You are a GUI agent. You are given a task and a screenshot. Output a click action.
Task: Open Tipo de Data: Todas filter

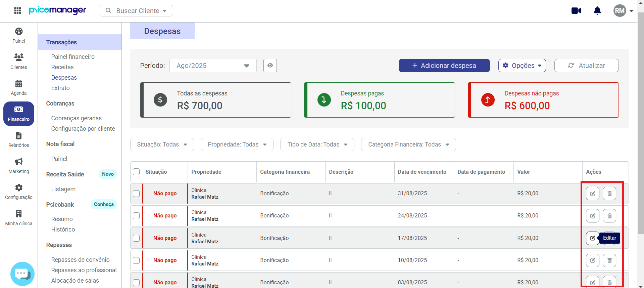click(x=317, y=145)
